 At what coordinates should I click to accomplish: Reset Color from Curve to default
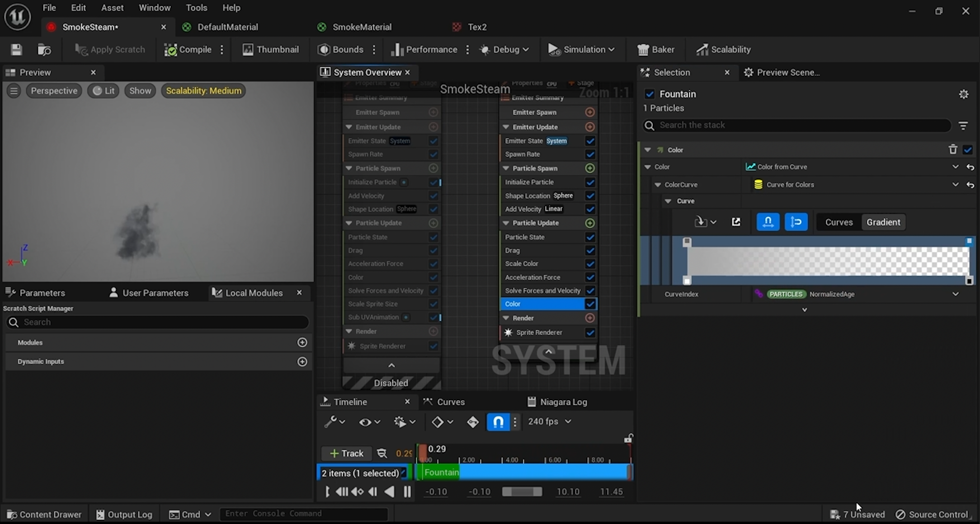pos(970,167)
